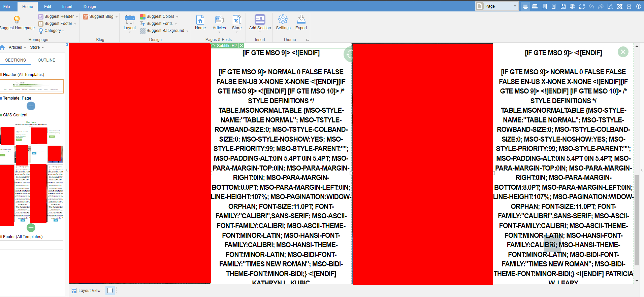Click the blue home icon in sidebar

tap(2, 47)
